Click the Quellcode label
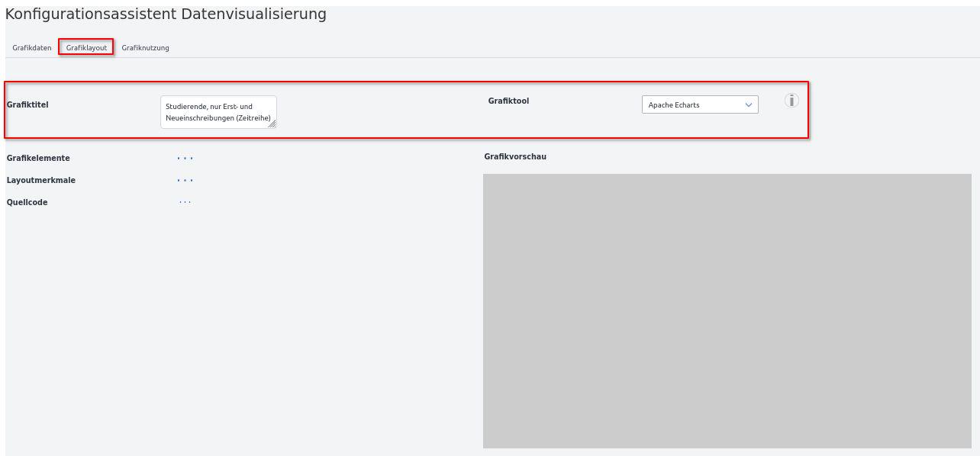Image resolution: width=980 pixels, height=456 pixels. 27,203
